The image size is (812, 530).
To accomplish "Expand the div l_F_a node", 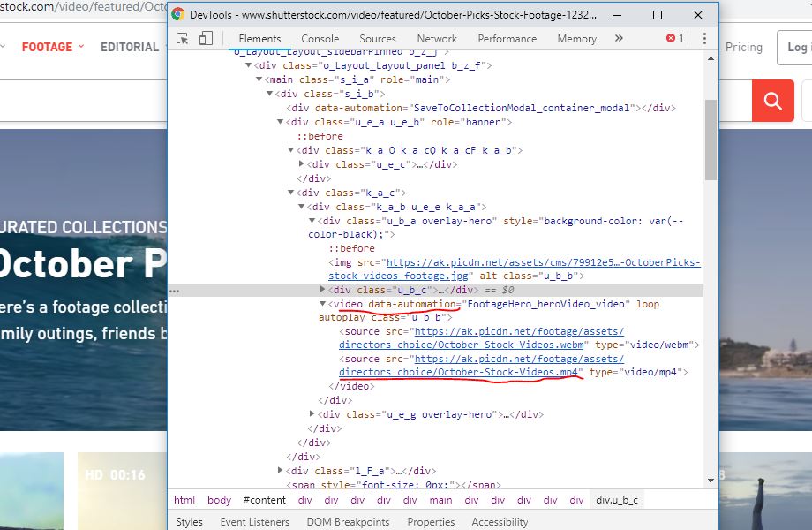I will click(280, 470).
